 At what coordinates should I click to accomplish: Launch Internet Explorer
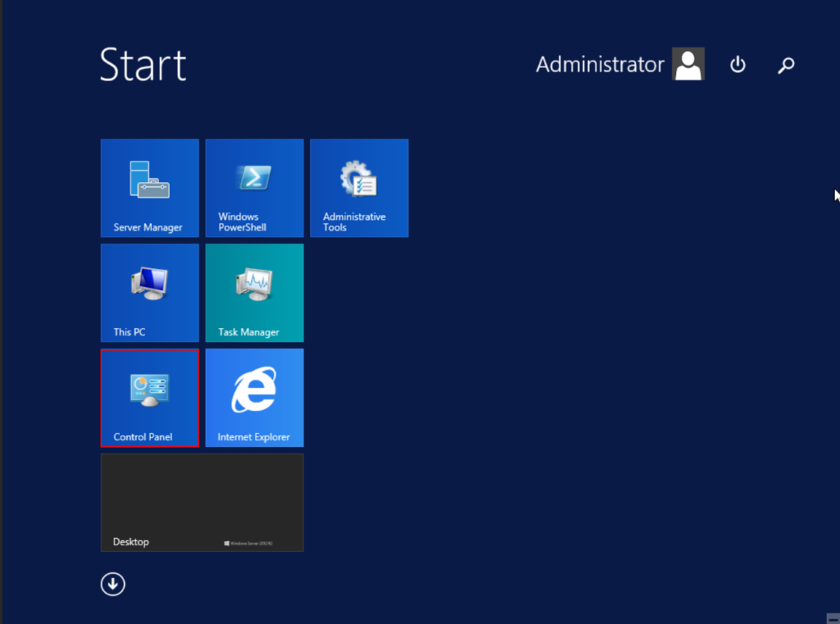(x=254, y=398)
